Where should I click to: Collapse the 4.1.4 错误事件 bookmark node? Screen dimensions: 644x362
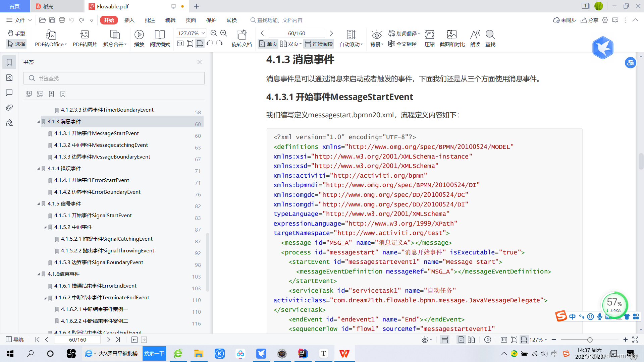click(39, 169)
